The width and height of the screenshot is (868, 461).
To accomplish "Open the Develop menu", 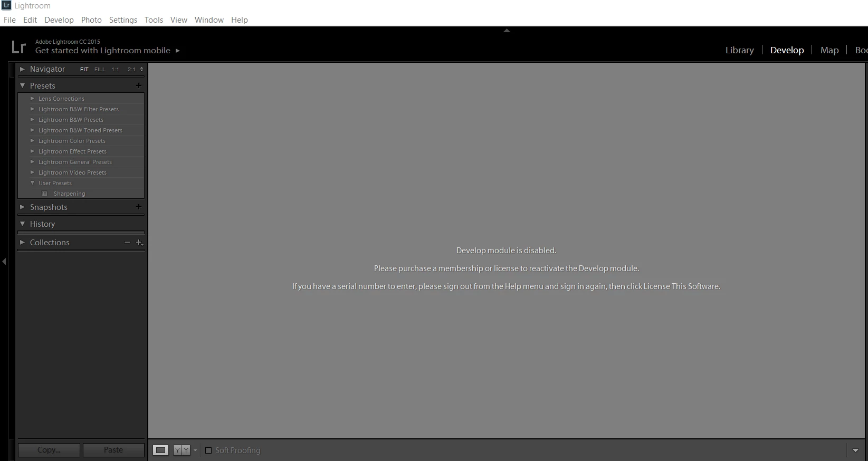I will (x=59, y=20).
